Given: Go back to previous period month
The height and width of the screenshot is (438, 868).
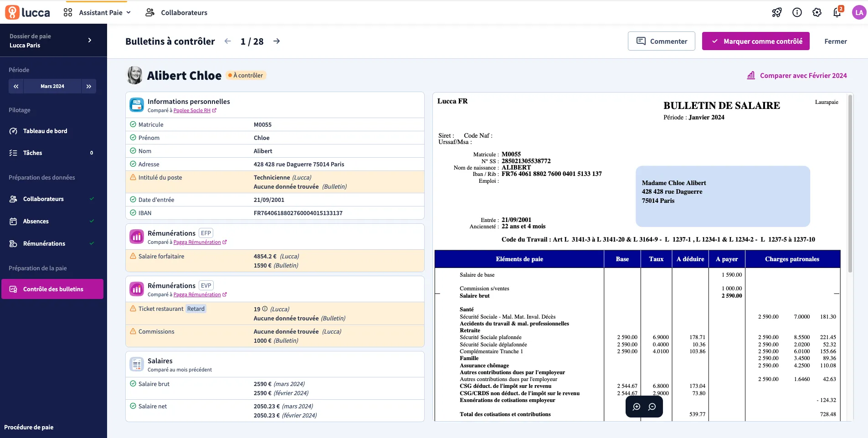Looking at the screenshot, I should point(16,86).
